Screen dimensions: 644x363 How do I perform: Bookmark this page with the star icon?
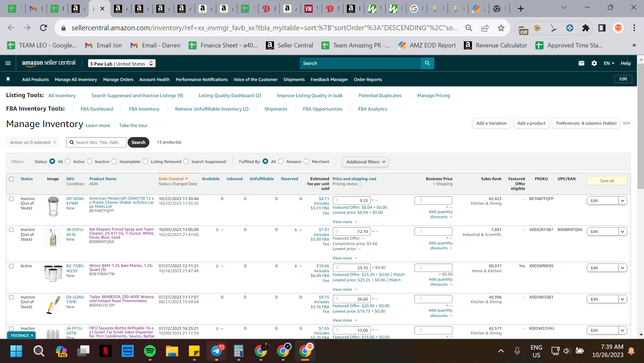tap(501, 28)
